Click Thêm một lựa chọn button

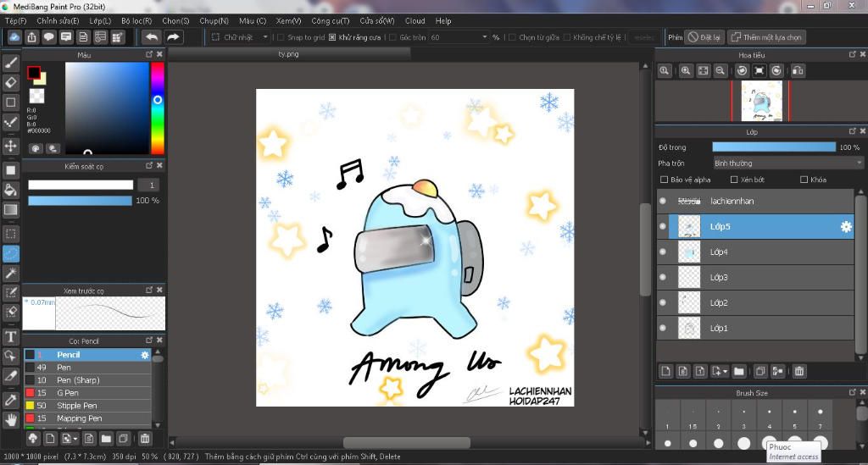tap(766, 37)
